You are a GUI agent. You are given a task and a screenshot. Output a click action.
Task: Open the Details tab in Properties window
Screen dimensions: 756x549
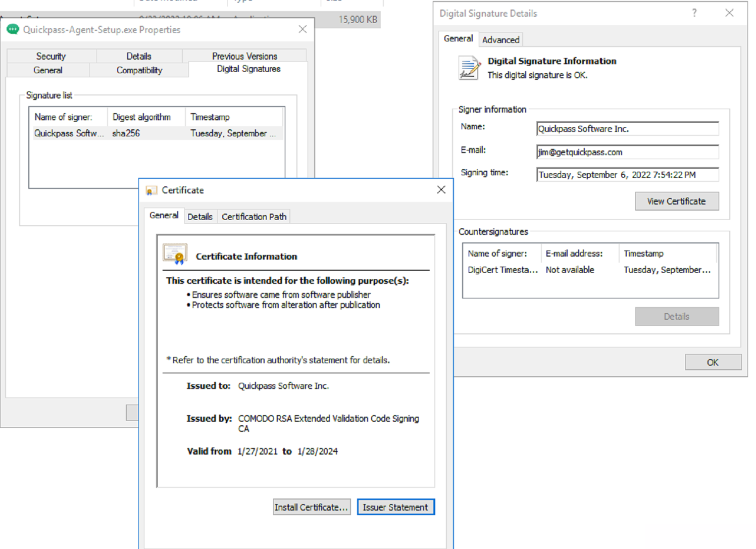(139, 56)
